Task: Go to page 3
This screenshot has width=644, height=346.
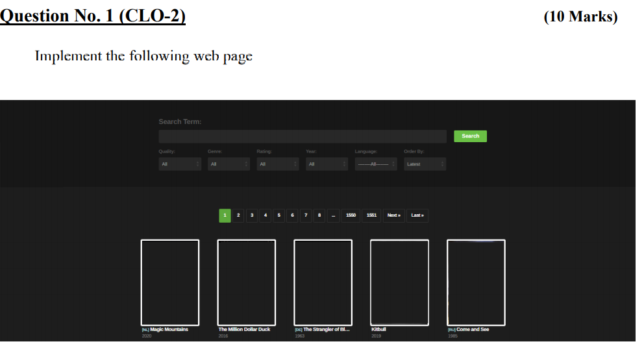Action: (x=252, y=216)
